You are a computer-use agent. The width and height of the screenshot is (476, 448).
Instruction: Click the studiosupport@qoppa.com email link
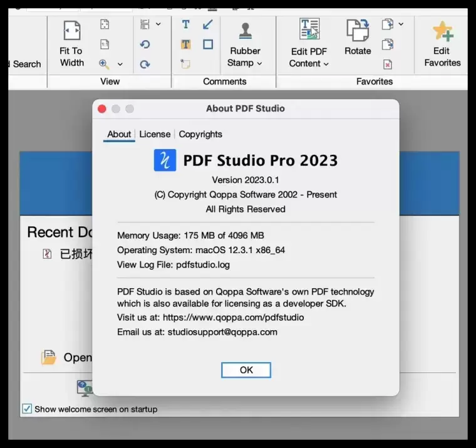(x=222, y=332)
